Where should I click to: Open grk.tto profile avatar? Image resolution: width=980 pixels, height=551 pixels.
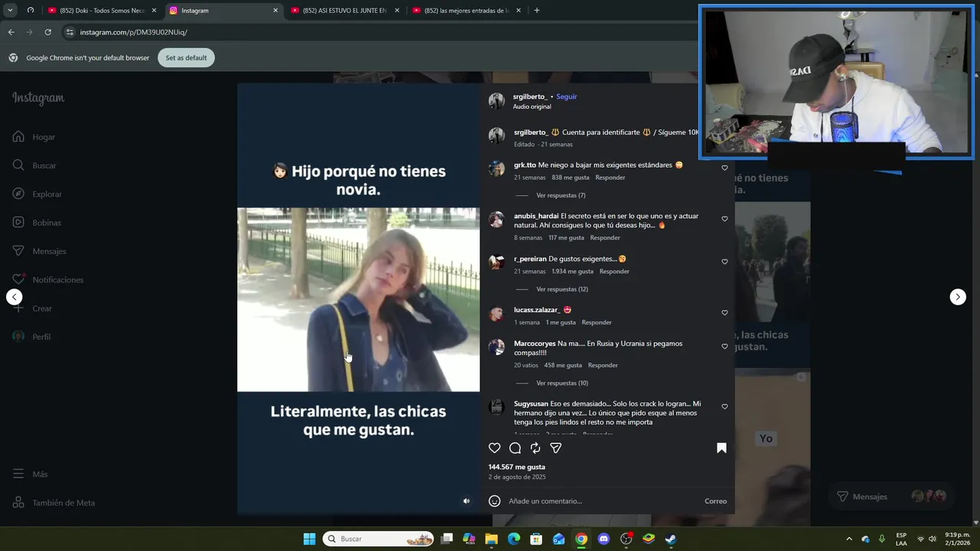pyautogui.click(x=497, y=169)
